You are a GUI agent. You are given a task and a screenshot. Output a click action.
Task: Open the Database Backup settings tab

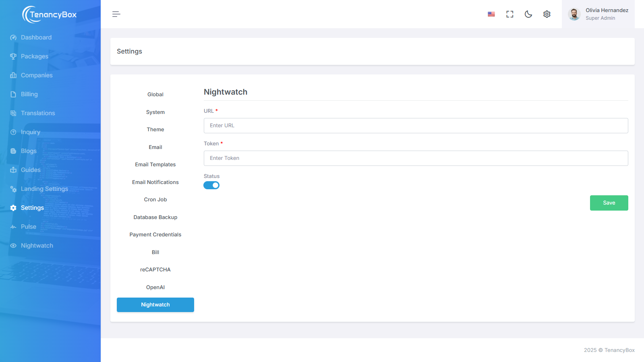[155, 217]
